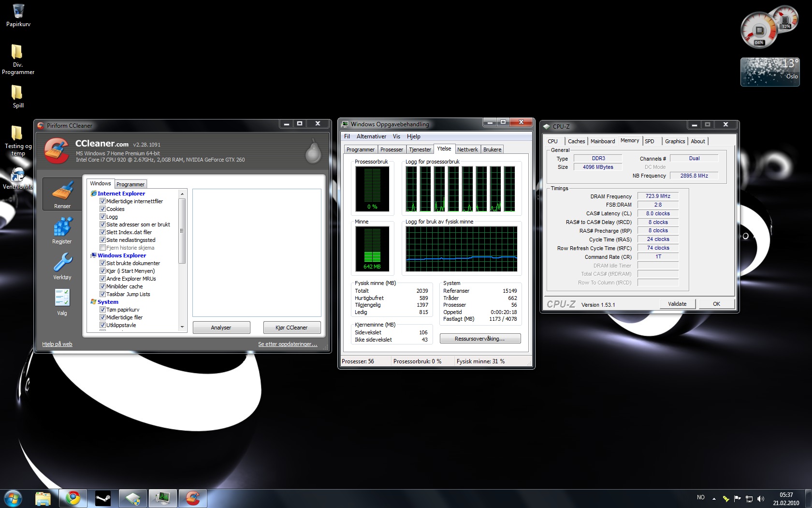Open Steam from the taskbar

coord(102,498)
